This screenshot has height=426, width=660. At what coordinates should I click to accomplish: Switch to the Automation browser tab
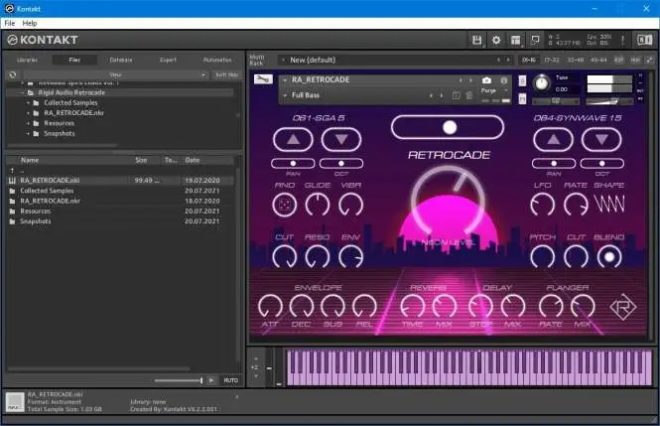tap(217, 60)
